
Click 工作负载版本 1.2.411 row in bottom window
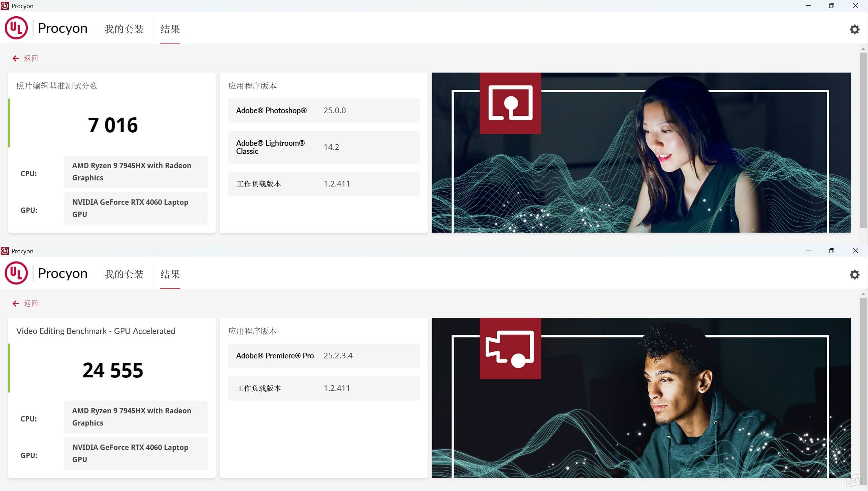point(323,388)
